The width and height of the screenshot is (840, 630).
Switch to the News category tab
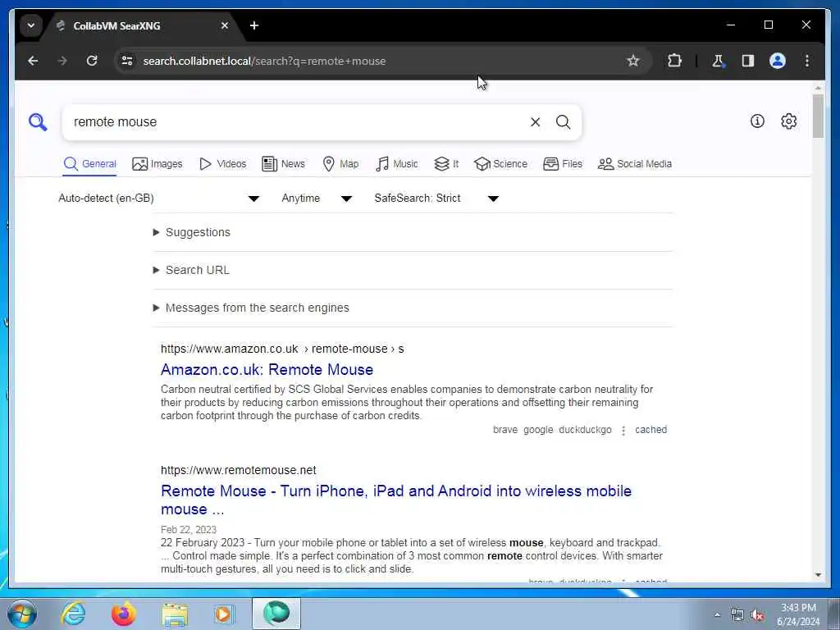coord(283,164)
